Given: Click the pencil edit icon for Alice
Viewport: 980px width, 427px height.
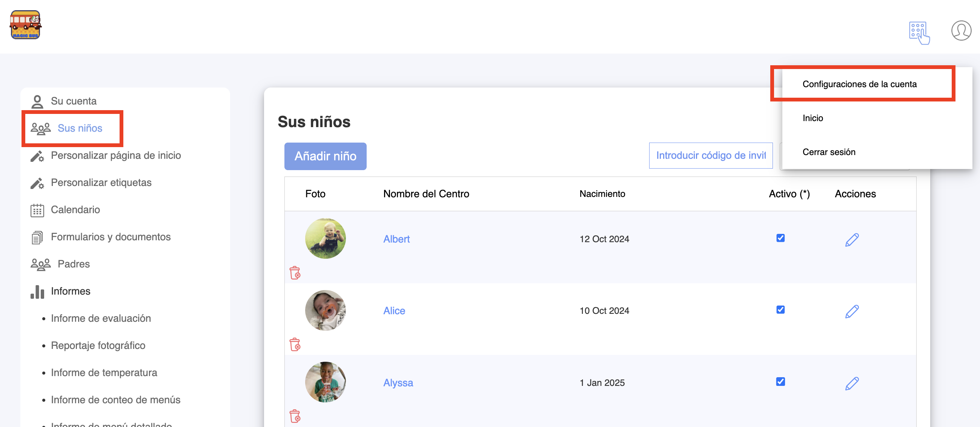Looking at the screenshot, I should pos(851,311).
